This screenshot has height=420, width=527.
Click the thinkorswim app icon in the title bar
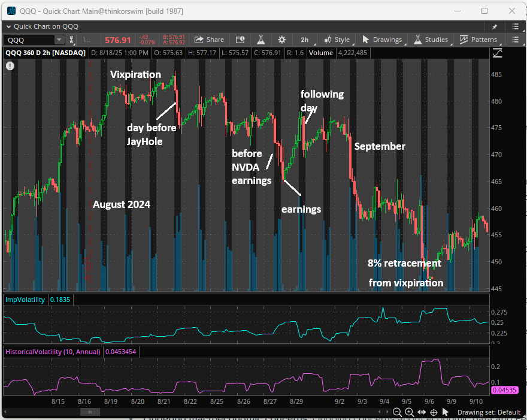click(11, 11)
